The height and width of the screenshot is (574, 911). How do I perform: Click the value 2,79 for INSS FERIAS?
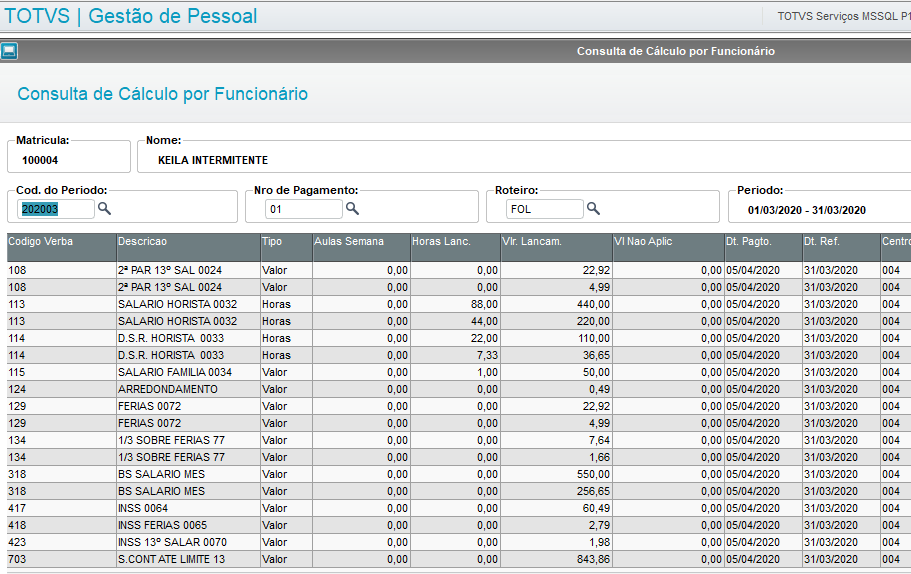[599, 525]
